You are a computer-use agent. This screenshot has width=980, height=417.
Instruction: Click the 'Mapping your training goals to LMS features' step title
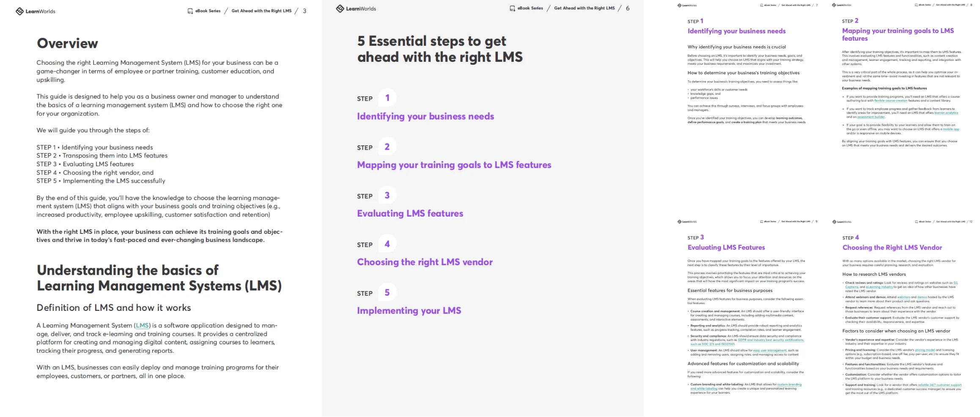click(x=454, y=165)
